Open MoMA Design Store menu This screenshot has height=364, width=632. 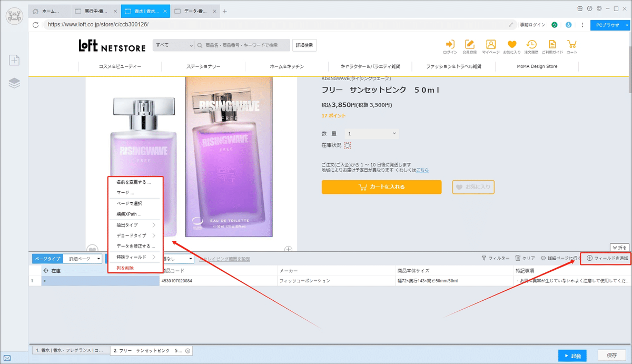tap(537, 66)
